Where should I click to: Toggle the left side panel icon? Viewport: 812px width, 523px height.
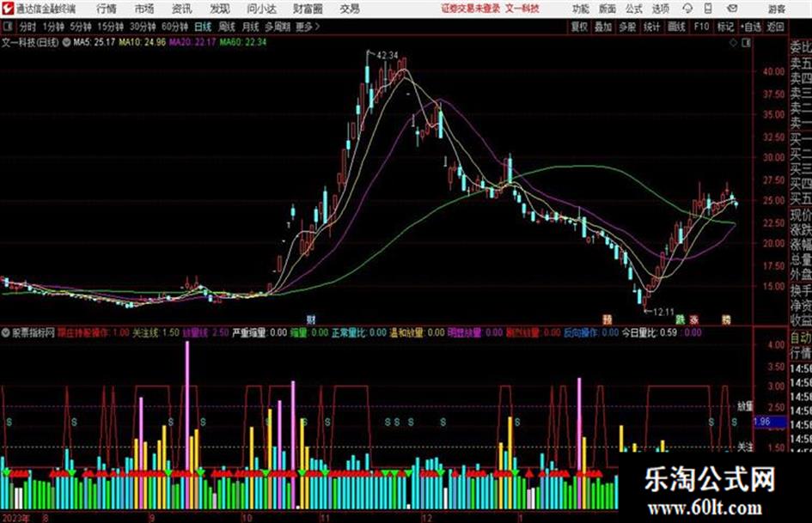[8, 27]
